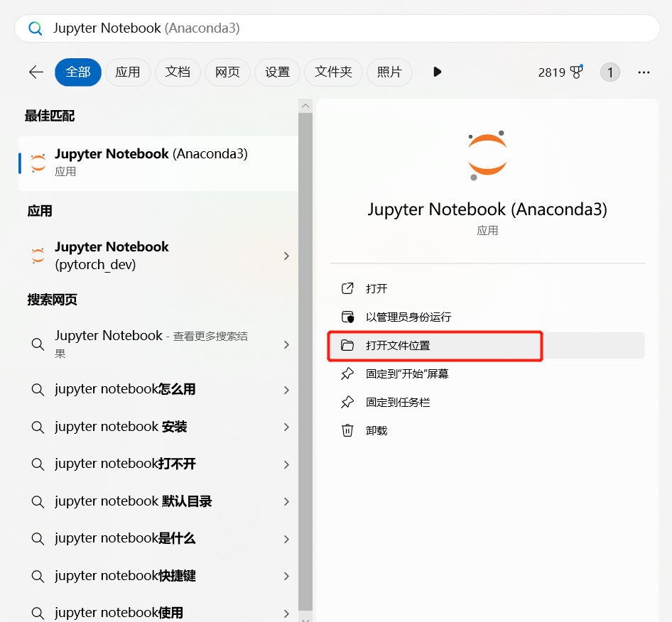Choose 打开文件位置

click(x=487, y=345)
